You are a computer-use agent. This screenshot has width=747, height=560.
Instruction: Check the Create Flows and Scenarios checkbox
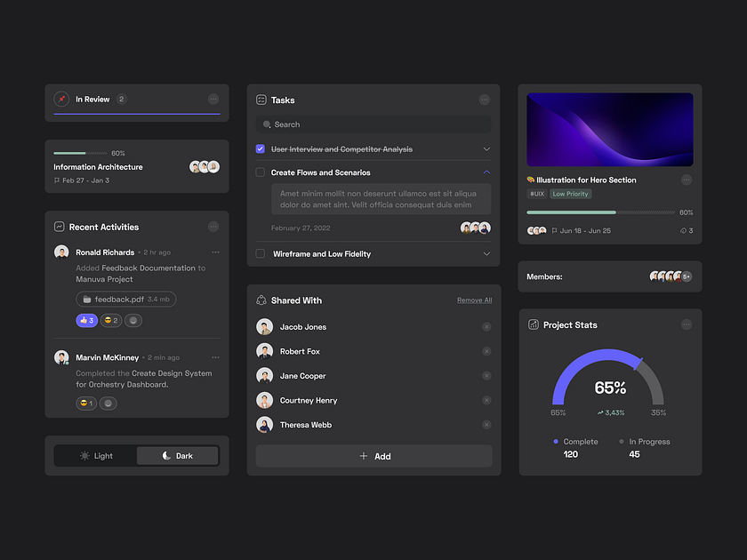click(x=260, y=172)
